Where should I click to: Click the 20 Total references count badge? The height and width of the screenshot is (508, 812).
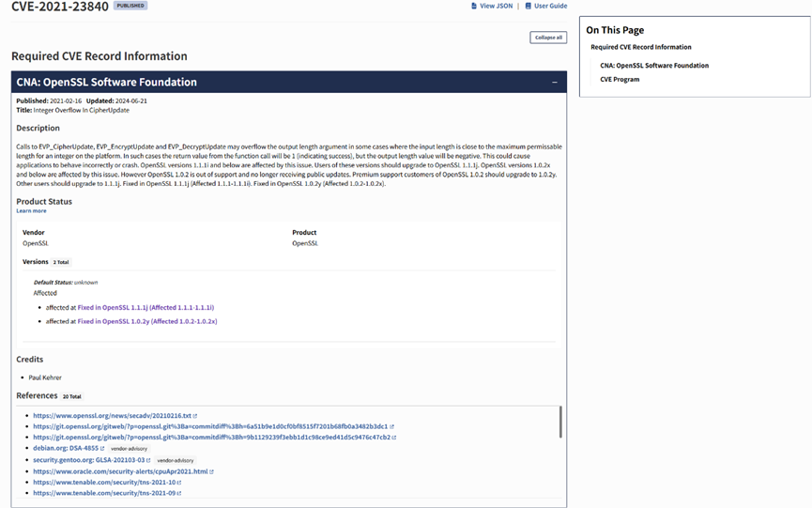[x=72, y=396]
